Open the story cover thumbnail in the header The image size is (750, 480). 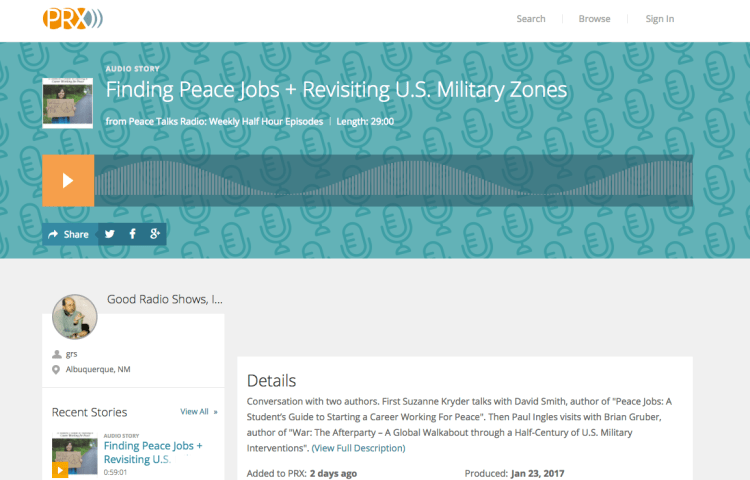point(68,102)
